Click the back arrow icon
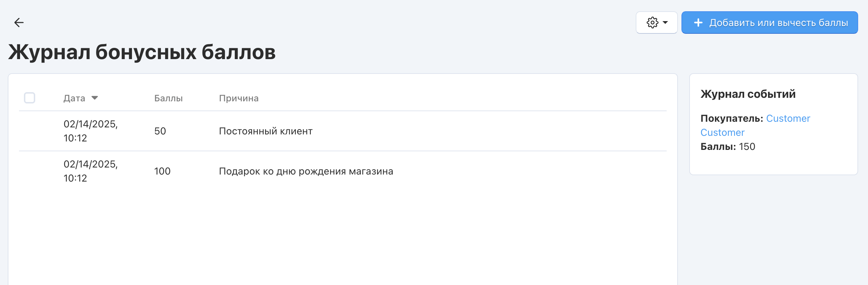Image resolution: width=868 pixels, height=285 pixels. [x=19, y=23]
